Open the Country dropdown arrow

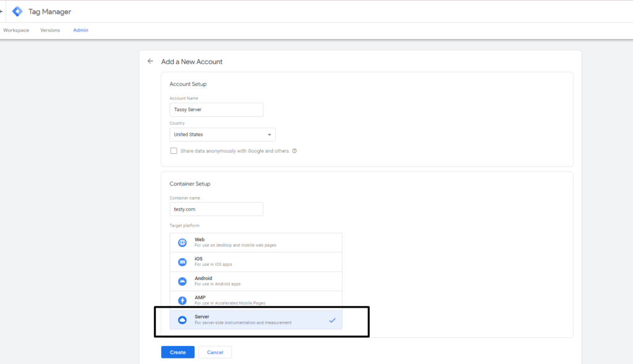coord(270,135)
